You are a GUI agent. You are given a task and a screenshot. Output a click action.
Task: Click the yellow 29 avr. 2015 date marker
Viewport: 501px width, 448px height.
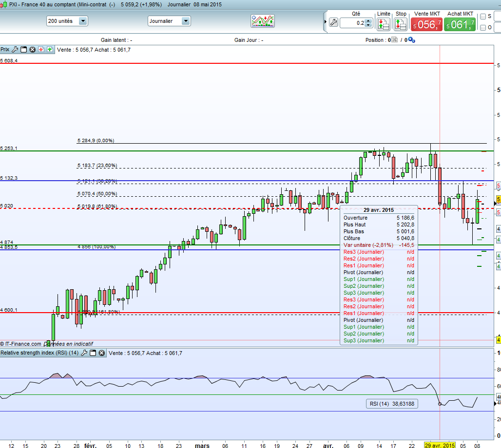click(x=440, y=445)
